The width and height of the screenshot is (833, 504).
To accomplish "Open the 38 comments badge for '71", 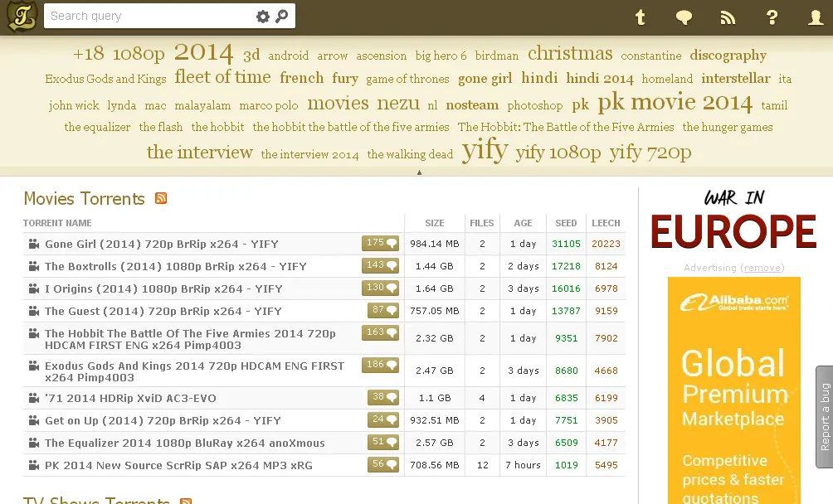I will [383, 397].
